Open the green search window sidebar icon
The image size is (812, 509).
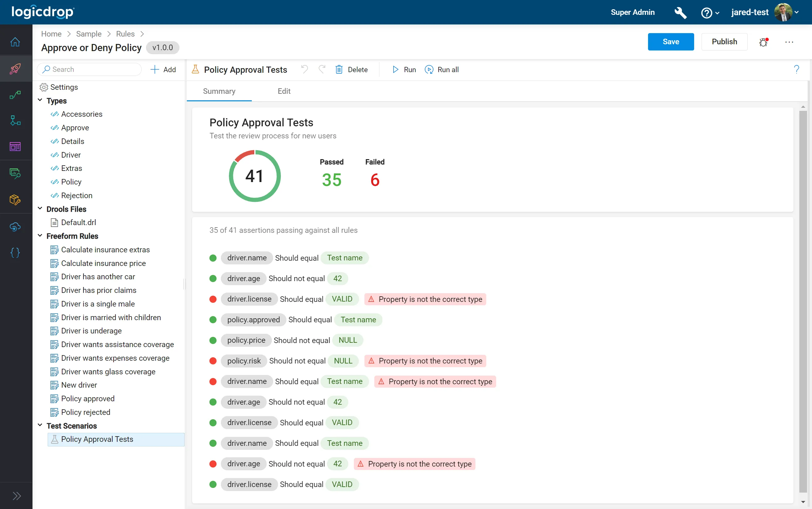click(15, 173)
